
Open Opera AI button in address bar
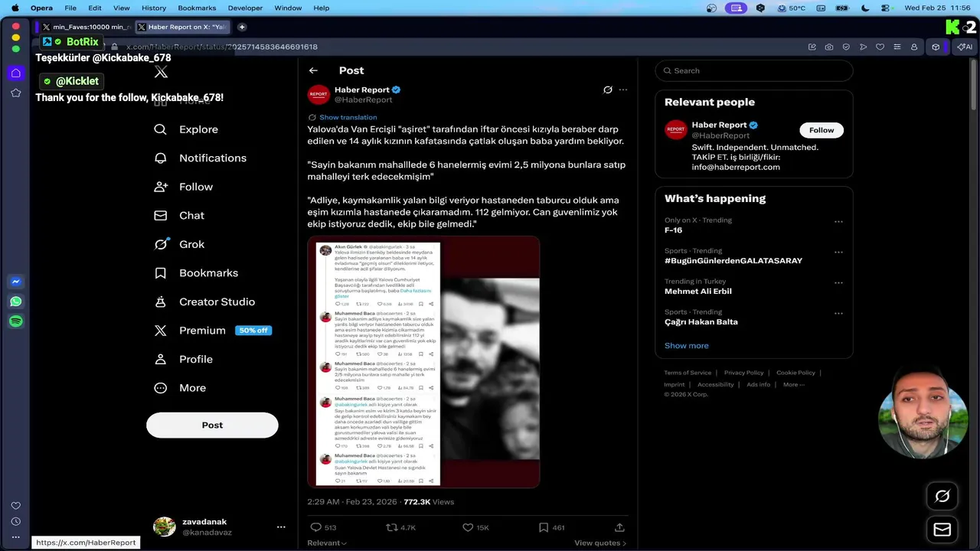click(965, 47)
